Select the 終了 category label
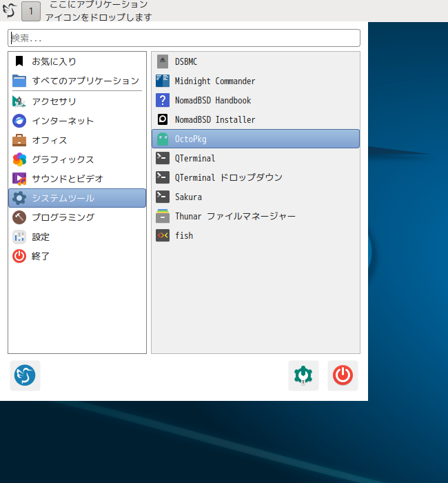 (x=41, y=256)
